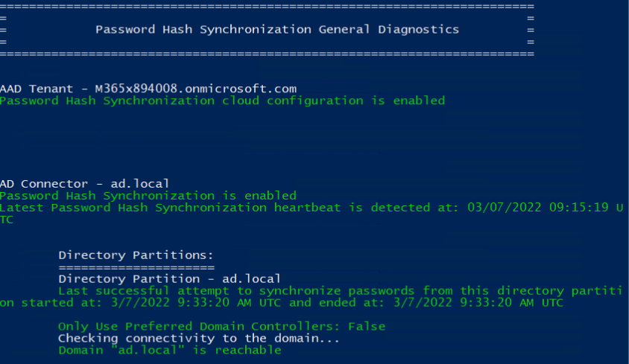Click the Directory Partition - ad.local line
The width and height of the screenshot is (629, 364).
coord(169,278)
